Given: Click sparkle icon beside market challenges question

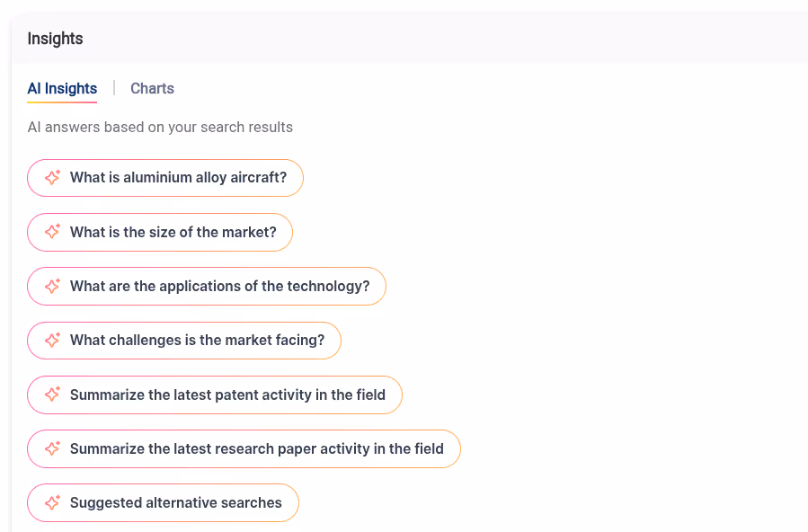Looking at the screenshot, I should [52, 340].
